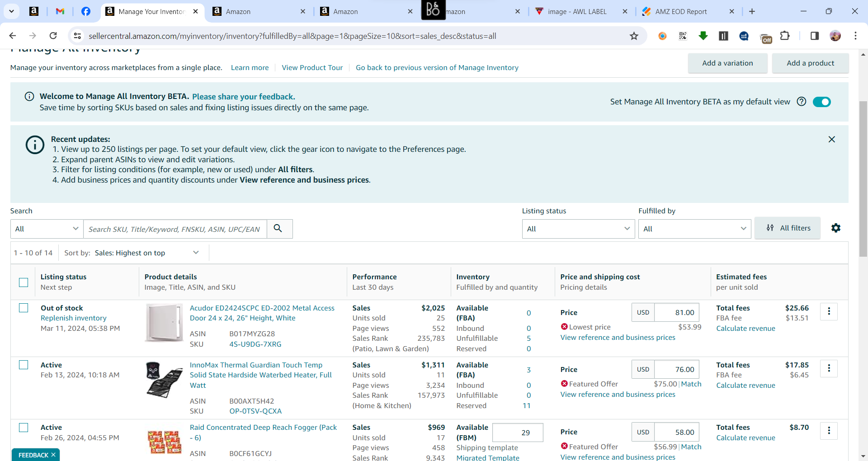The height and width of the screenshot is (461, 868).
Task: Open actions menu for Raid Fogger row
Action: [x=829, y=431]
